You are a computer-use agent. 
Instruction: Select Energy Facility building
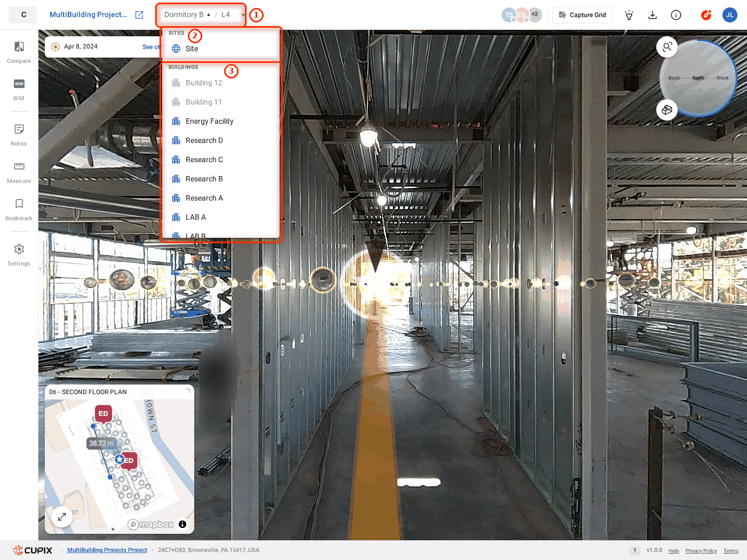221,121
